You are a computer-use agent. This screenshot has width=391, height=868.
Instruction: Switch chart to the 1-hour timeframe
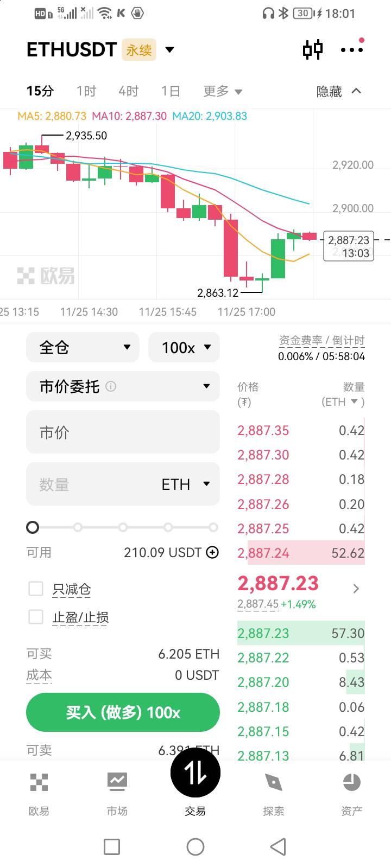[86, 91]
